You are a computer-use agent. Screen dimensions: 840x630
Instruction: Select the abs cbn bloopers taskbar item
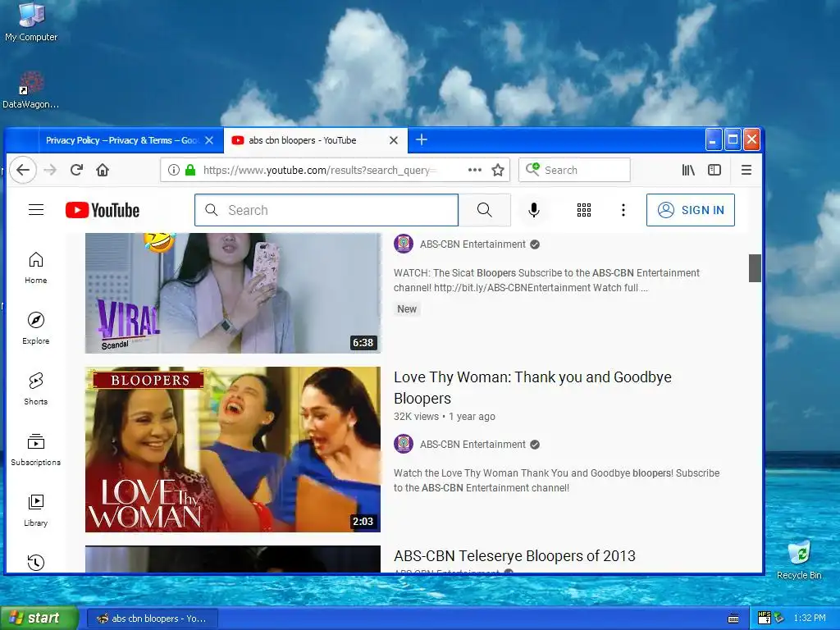coord(152,619)
